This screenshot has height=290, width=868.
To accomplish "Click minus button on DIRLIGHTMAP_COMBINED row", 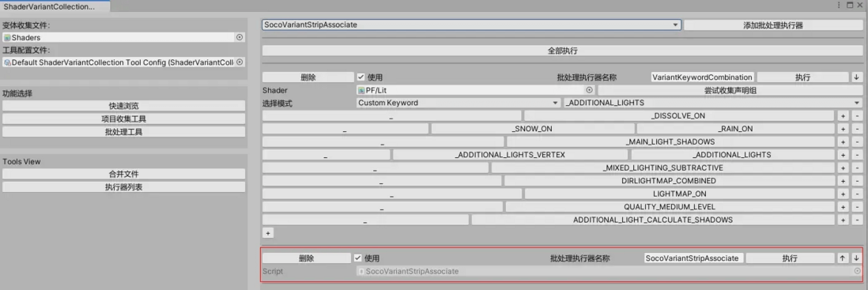I will coord(856,181).
